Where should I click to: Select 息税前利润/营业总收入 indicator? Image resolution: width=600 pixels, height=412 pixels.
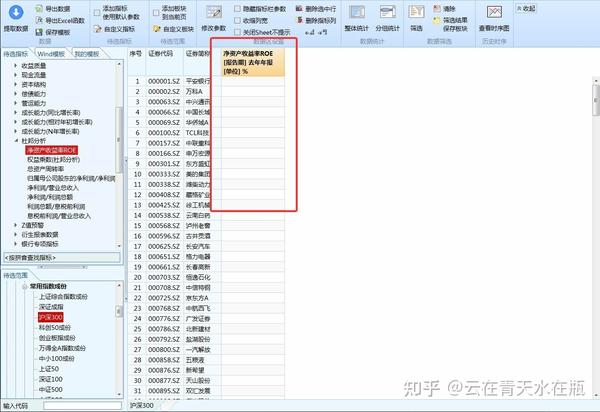tap(59, 216)
